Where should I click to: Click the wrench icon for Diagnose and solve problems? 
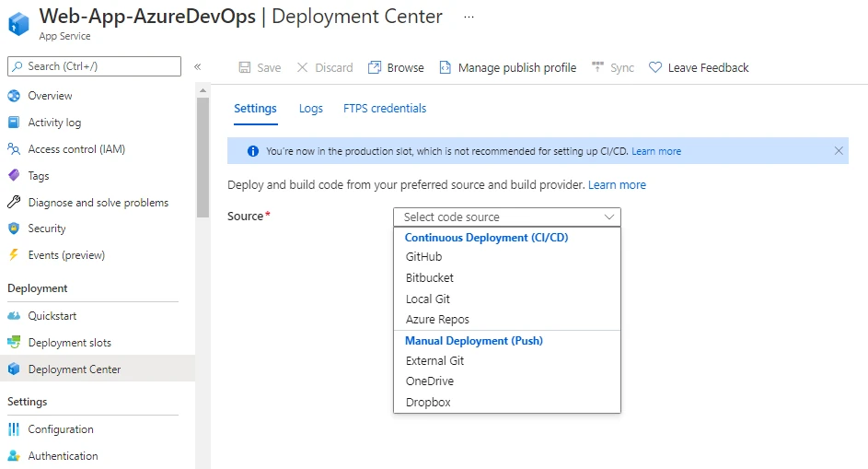click(14, 203)
